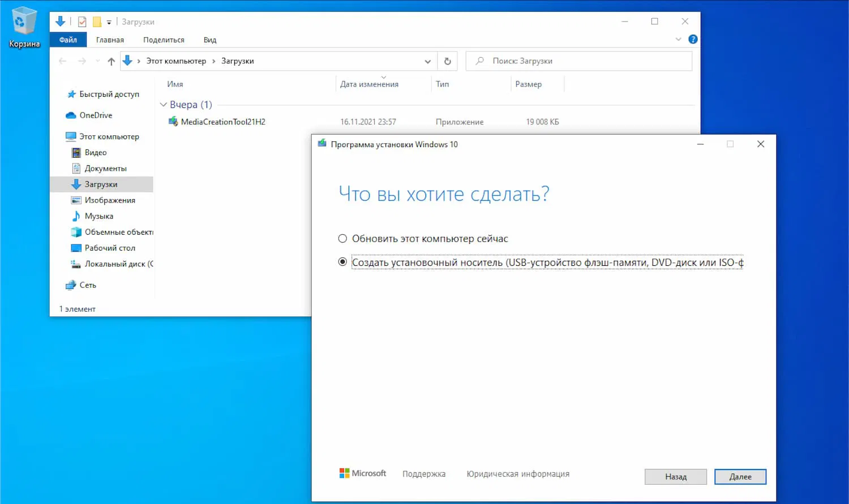849x504 pixels.
Task: Select Обновить этот компьютер сейчас option
Action: coord(342,238)
